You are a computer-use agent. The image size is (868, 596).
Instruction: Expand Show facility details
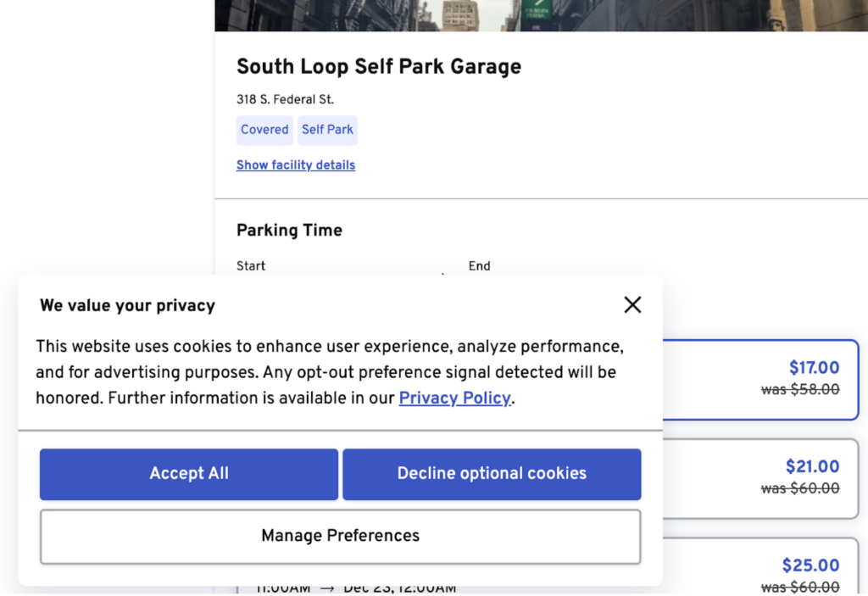coord(296,165)
